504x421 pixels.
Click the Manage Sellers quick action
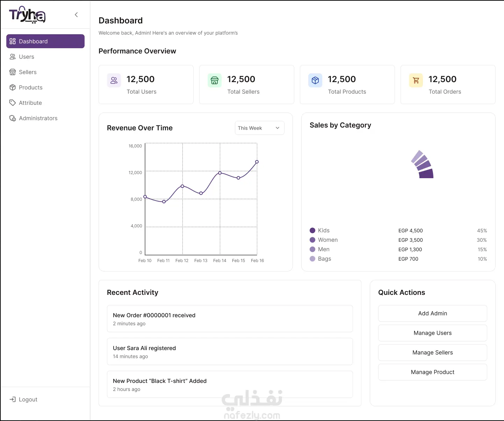coord(433,353)
